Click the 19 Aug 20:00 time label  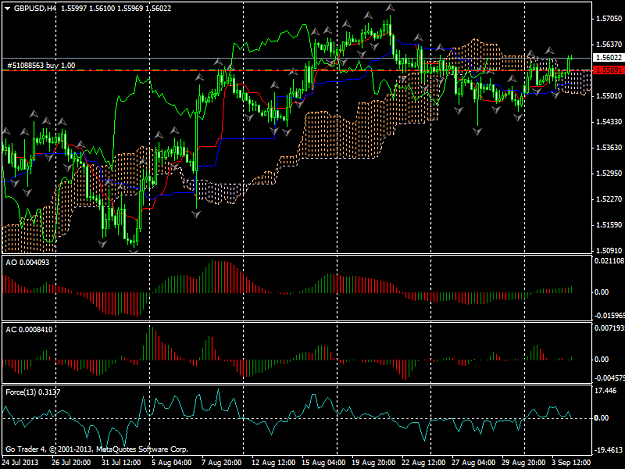(x=373, y=462)
